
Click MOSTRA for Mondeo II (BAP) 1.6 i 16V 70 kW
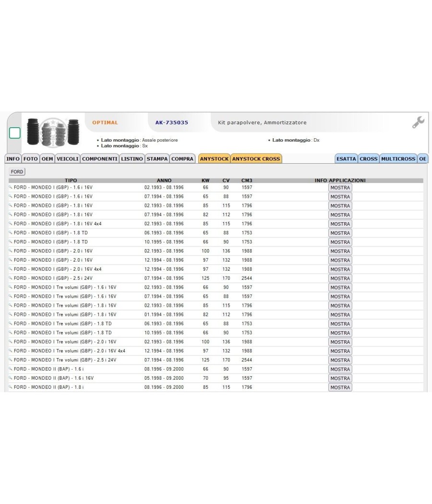pos(340,378)
